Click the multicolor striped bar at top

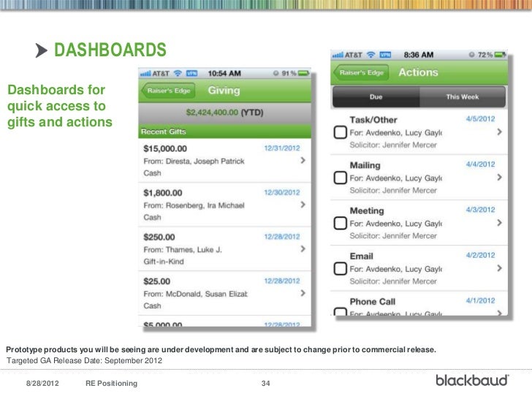pos(266,4)
